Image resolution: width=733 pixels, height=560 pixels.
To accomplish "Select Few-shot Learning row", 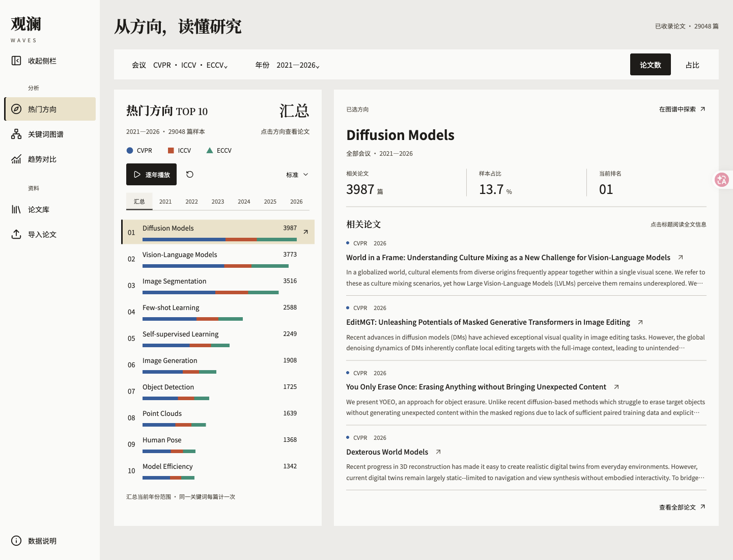I will 218,312.
